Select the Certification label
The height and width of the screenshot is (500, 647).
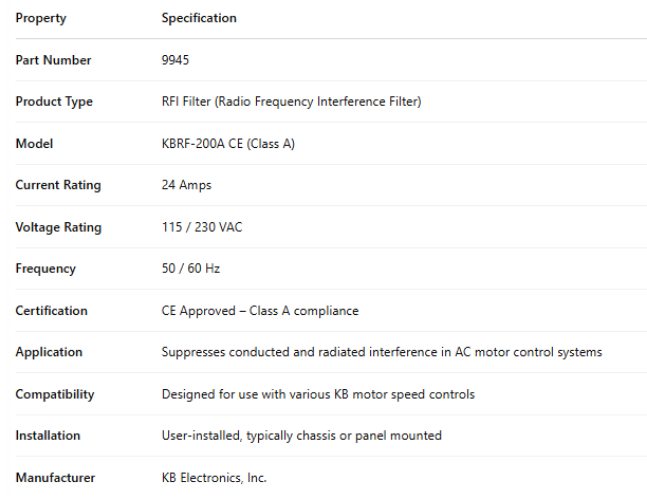[51, 311]
